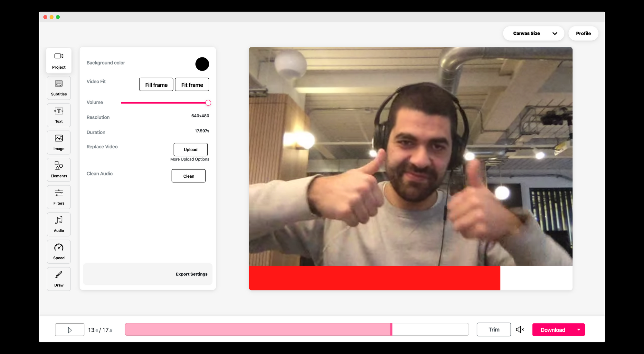The height and width of the screenshot is (354, 644).
Task: Click the Background color label
Action: [106, 63]
